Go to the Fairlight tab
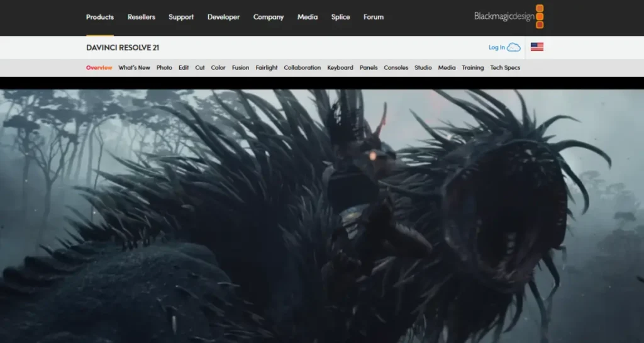The width and height of the screenshot is (644, 343). (267, 68)
